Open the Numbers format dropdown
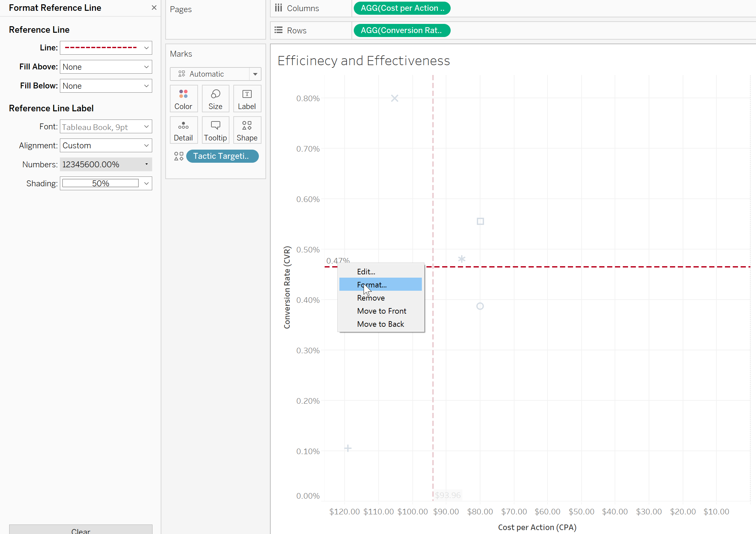Image resolution: width=756 pixels, height=534 pixels. 106,164
